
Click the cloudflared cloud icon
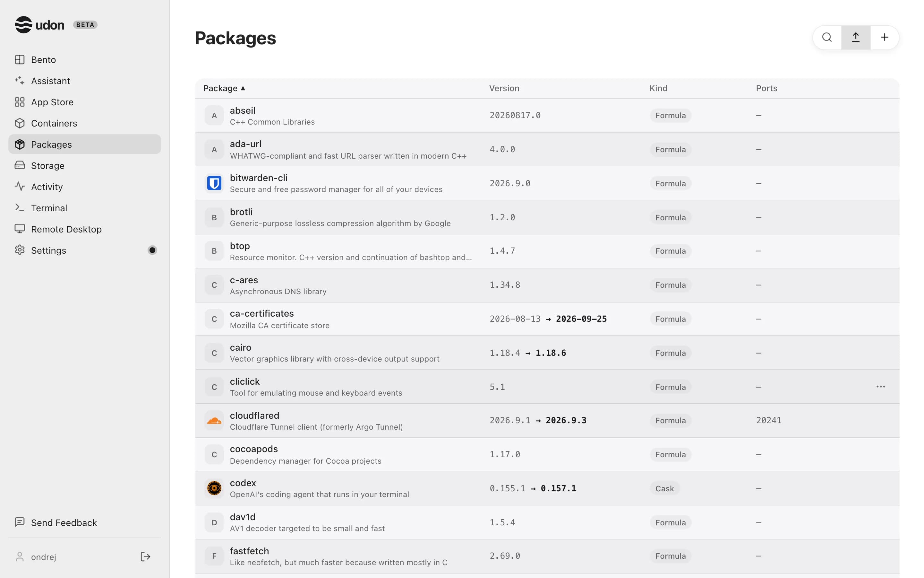click(214, 421)
